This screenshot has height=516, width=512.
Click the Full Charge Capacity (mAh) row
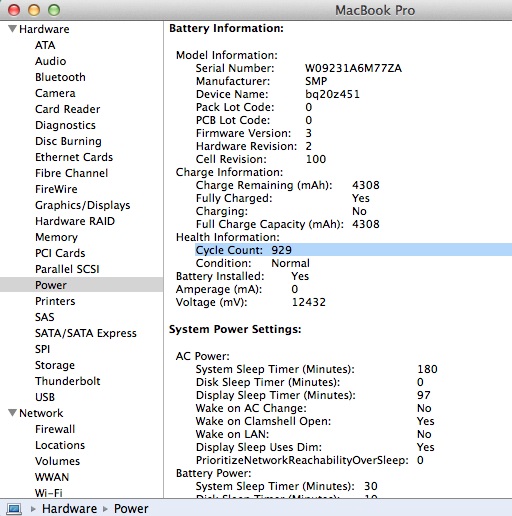[288, 224]
